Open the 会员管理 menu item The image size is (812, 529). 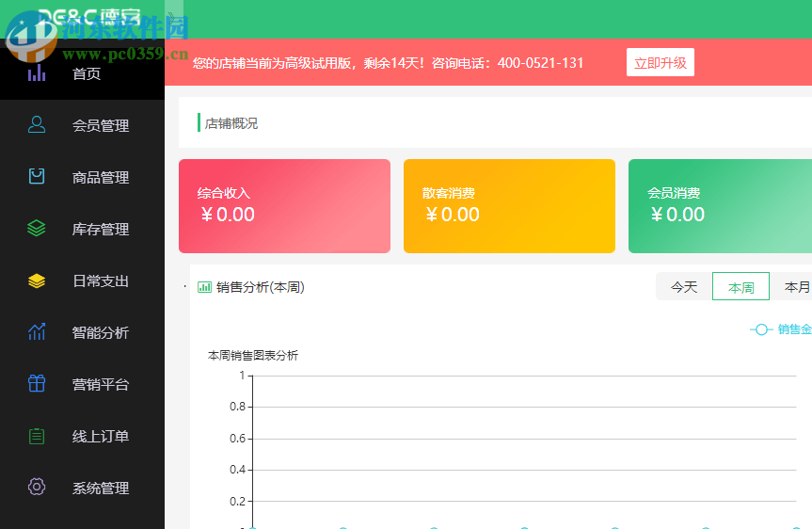click(x=83, y=125)
